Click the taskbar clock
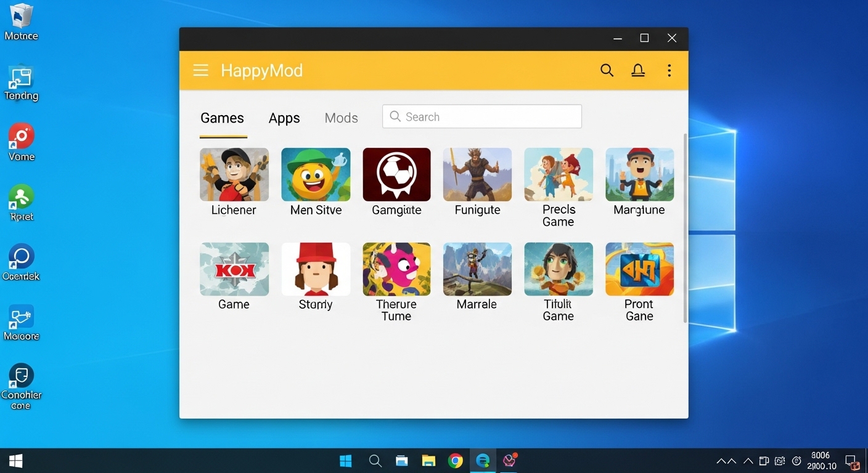The height and width of the screenshot is (473, 868). [x=820, y=460]
